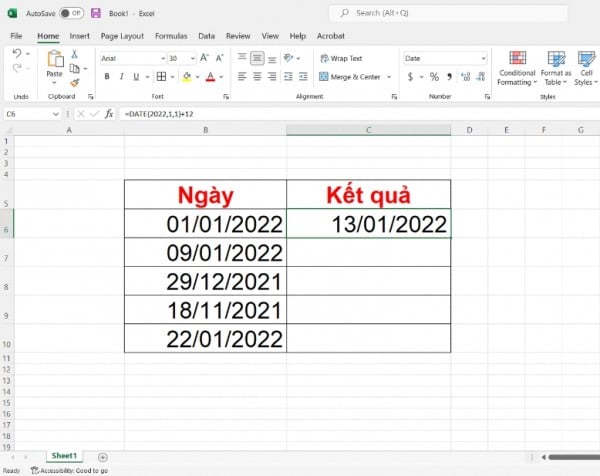Align text left

pyautogui.click(x=242, y=77)
